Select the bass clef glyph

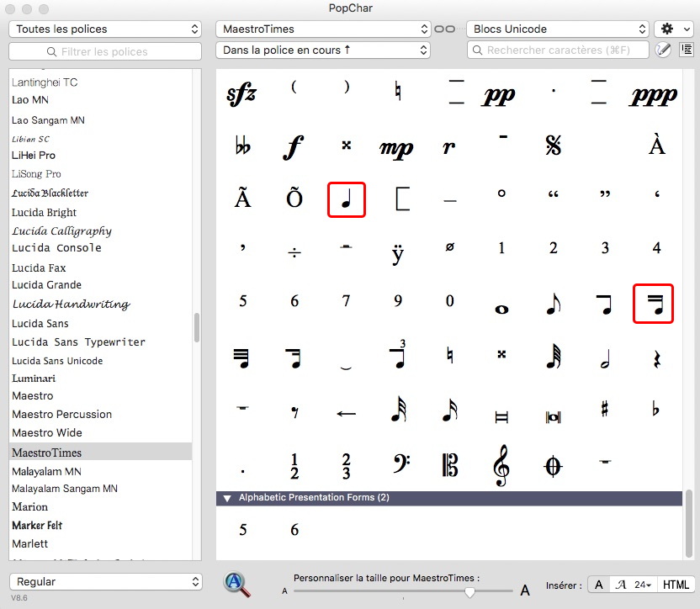pyautogui.click(x=398, y=464)
